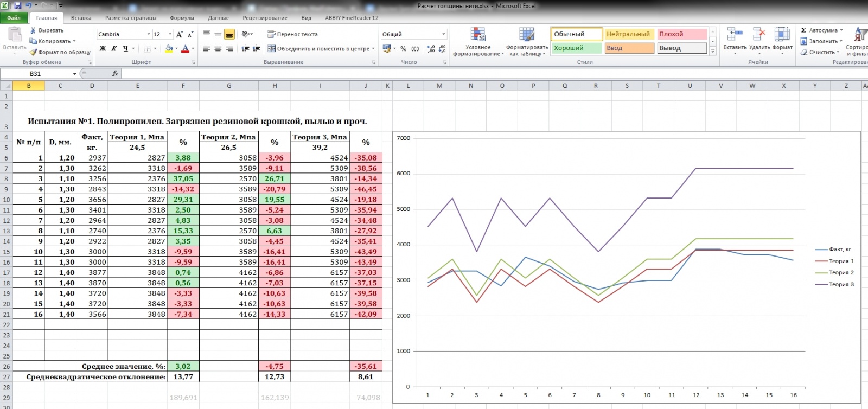The image size is (868, 409).
Task: Decrease cell indent
Action: point(245,48)
